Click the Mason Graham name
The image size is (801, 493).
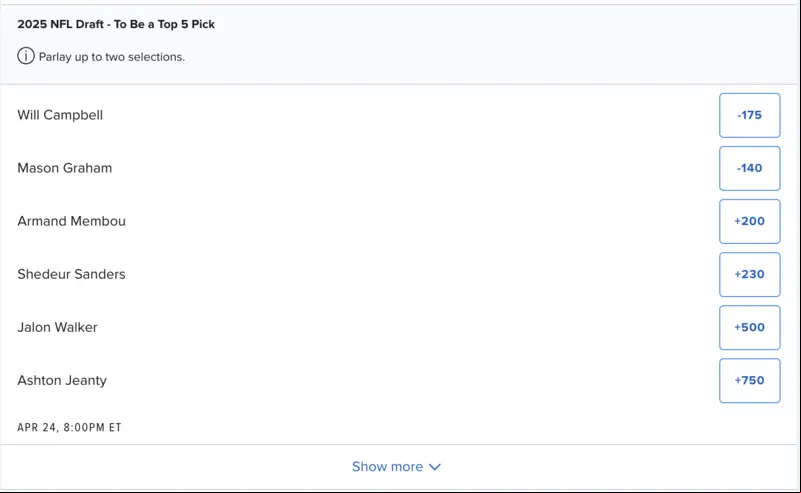pos(65,168)
